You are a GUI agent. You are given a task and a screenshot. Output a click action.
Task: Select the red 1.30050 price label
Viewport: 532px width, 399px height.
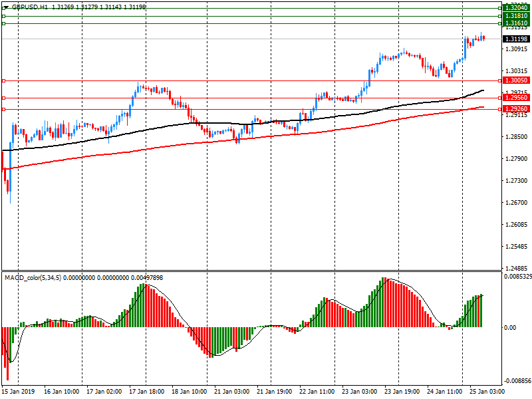pyautogui.click(x=517, y=80)
